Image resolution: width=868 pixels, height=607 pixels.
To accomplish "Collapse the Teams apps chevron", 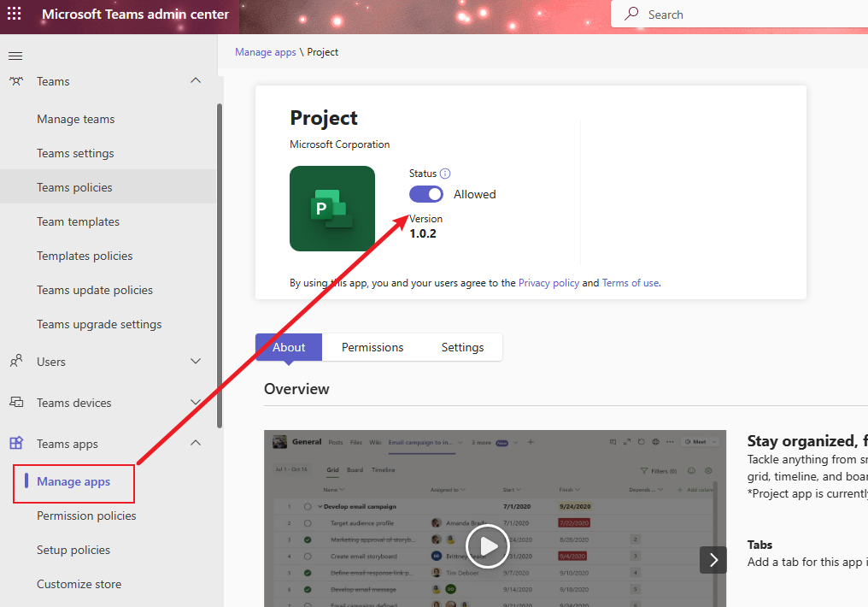I will [196, 443].
